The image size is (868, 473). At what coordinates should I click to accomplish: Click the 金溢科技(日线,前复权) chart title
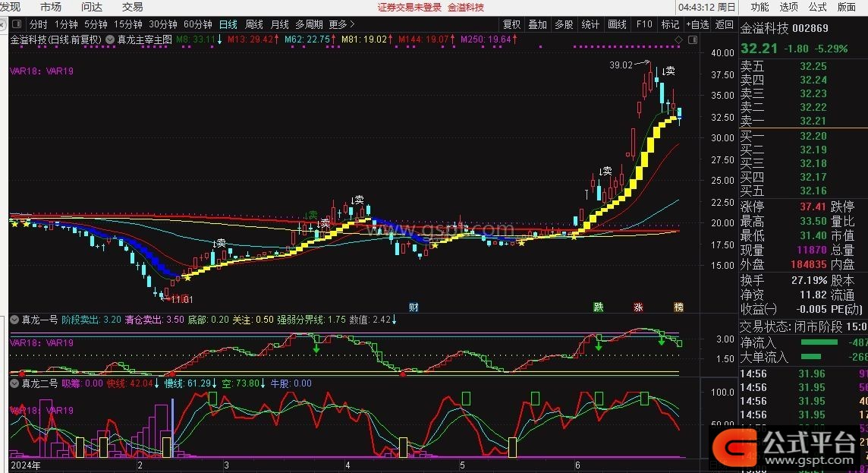point(56,40)
